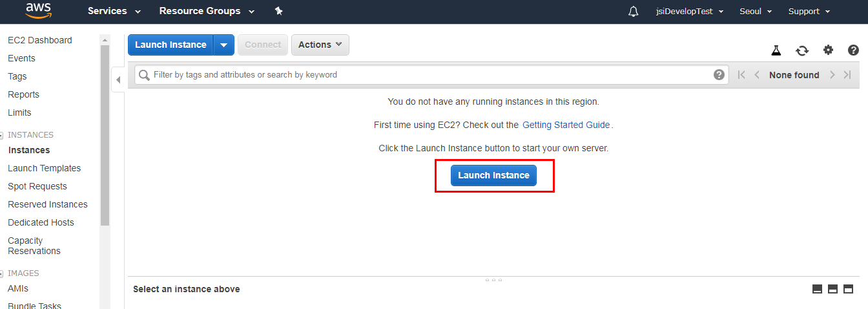The width and height of the screenshot is (868, 309).
Task: Open the jsiDevelopTest account menu
Action: (689, 12)
